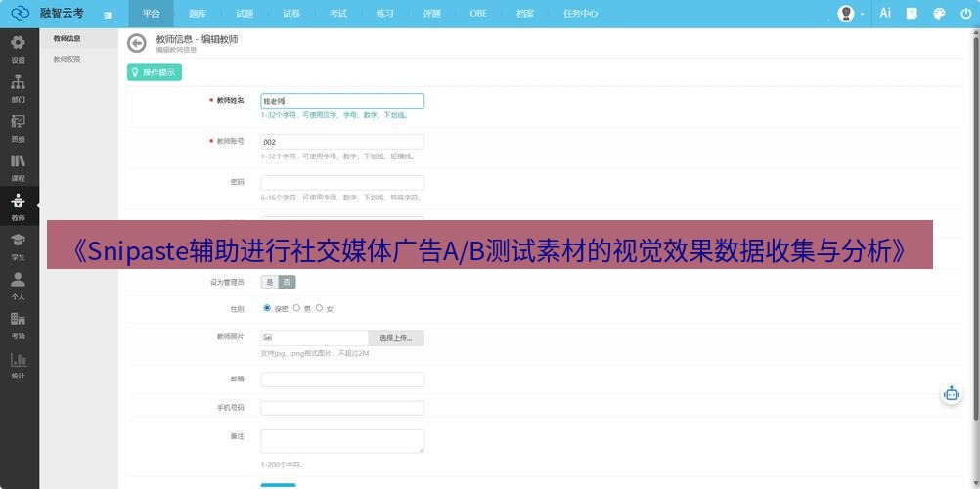Focus the 备注 remarks text area
Screen dimensions: 980x489
342,441
